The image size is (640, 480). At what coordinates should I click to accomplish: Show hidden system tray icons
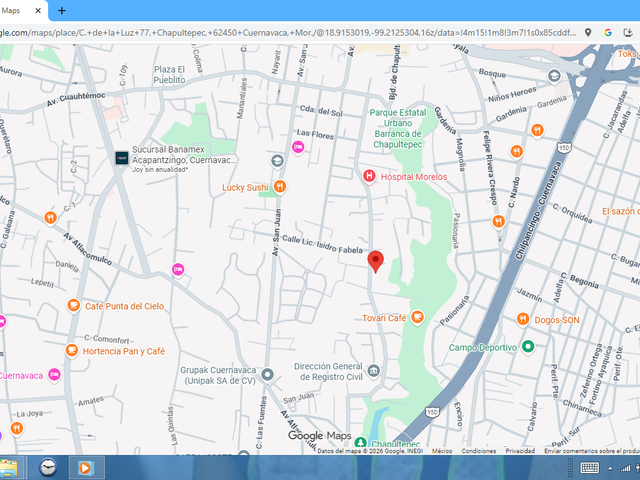(x=610, y=469)
